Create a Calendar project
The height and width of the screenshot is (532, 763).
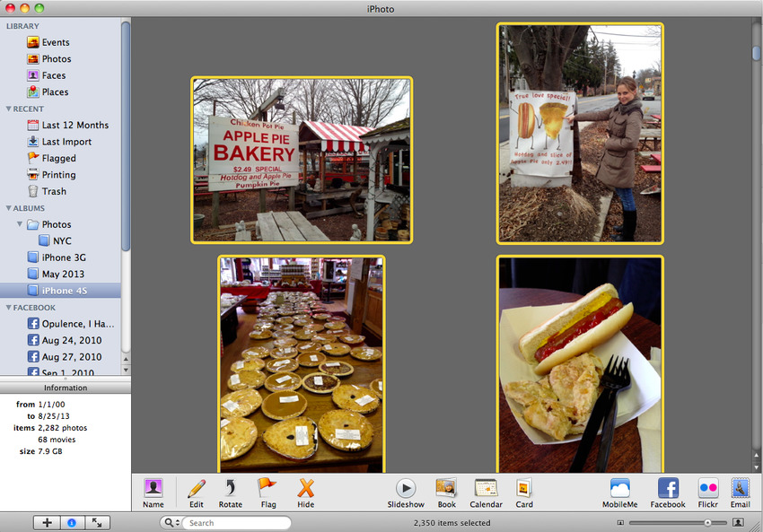point(486,493)
